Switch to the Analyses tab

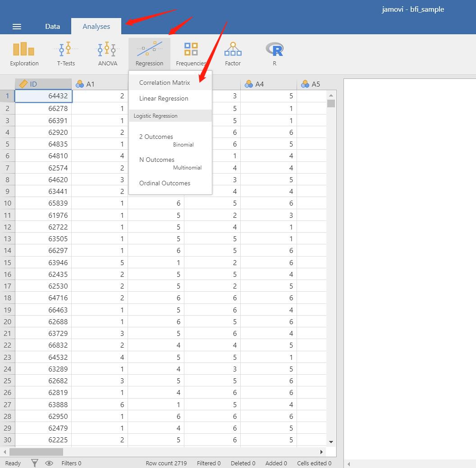tap(96, 27)
